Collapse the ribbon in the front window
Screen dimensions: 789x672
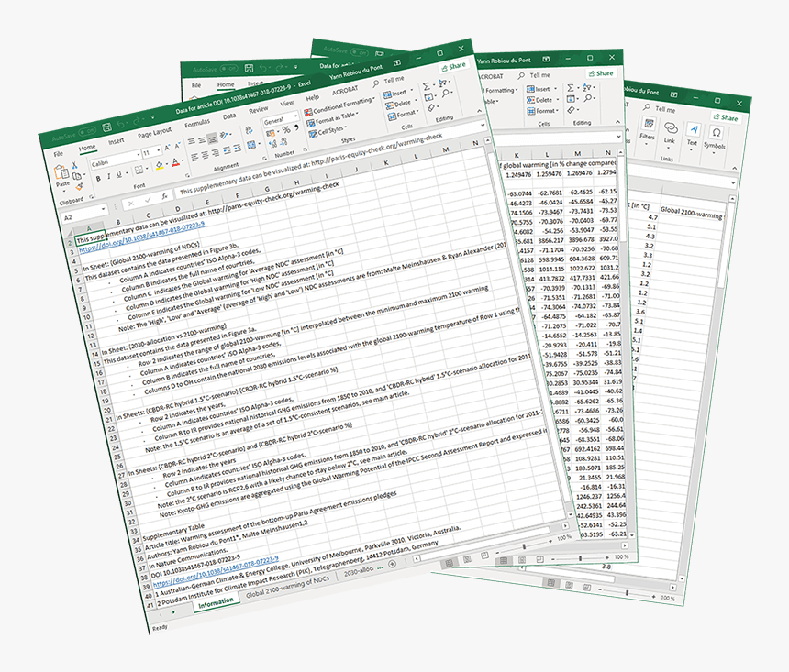click(x=479, y=112)
